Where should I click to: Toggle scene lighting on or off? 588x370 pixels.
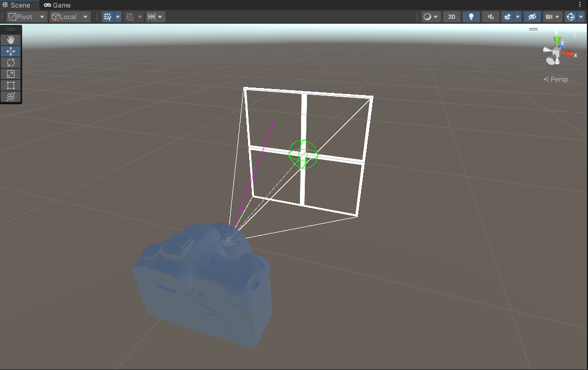[x=471, y=16]
